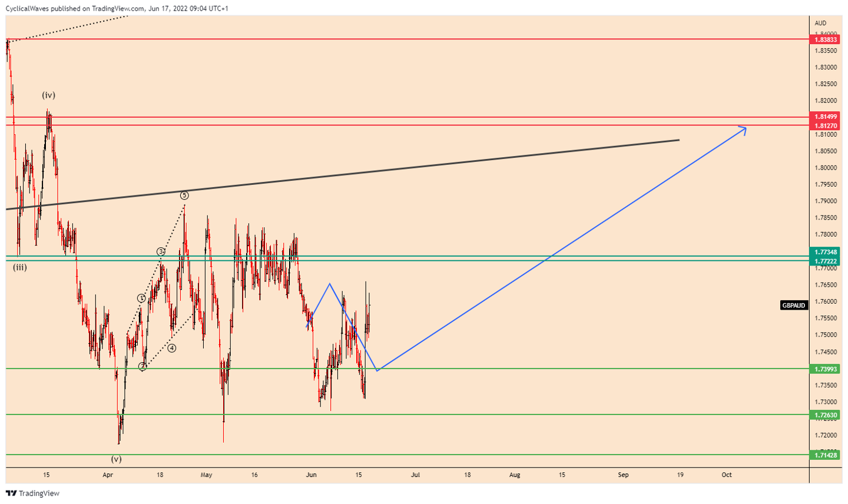The height and width of the screenshot is (504, 848).
Task: Click the 1.77000 value on price scale
Action: [826, 268]
